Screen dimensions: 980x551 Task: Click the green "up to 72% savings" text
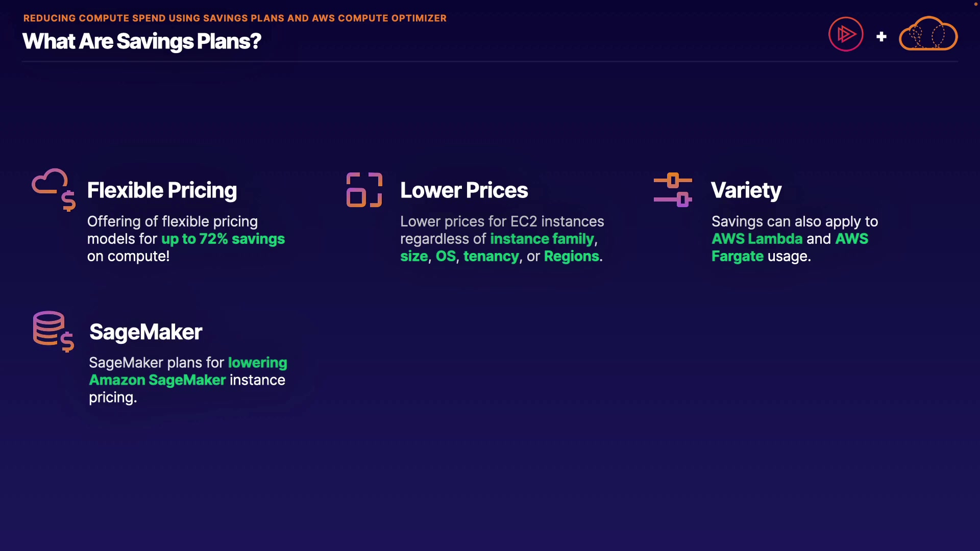click(x=223, y=239)
